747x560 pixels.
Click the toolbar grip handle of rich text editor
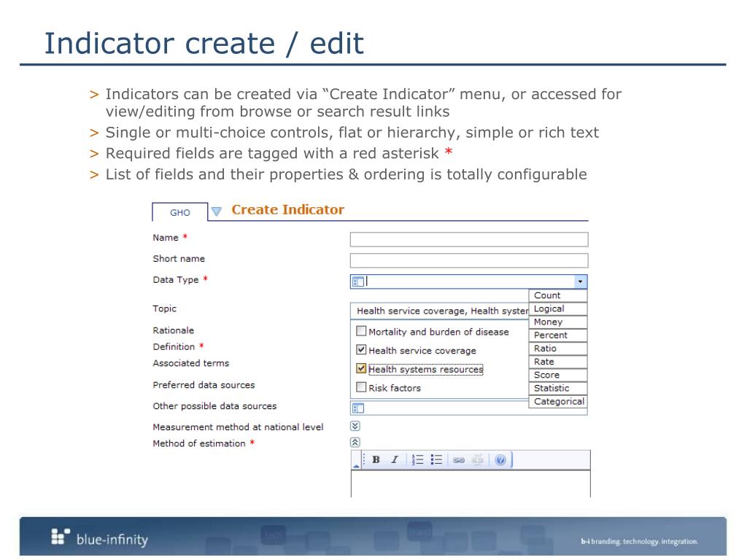[x=364, y=460]
